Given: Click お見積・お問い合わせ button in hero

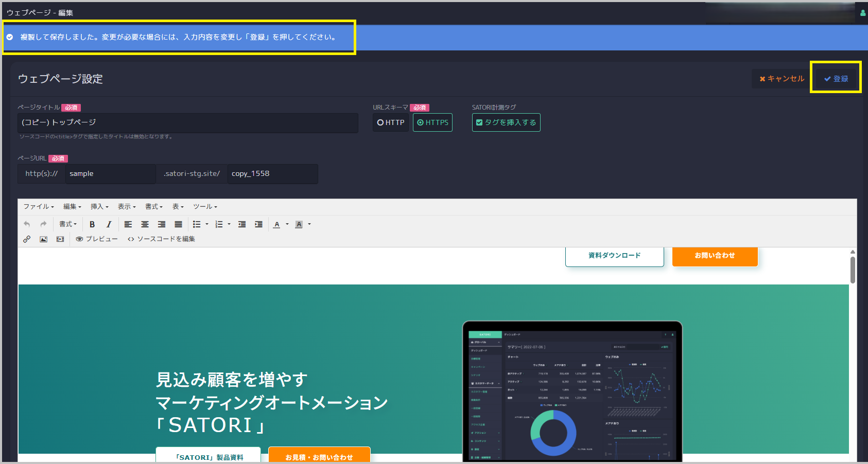Looking at the screenshot, I should [x=319, y=455].
